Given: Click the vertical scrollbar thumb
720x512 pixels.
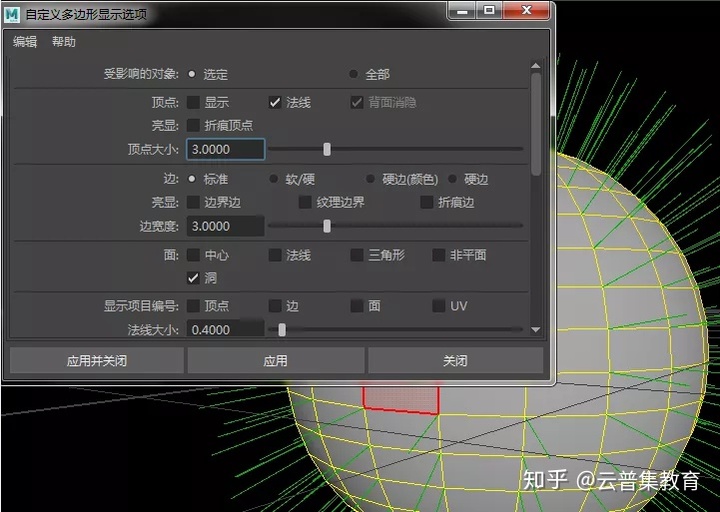Looking at the screenshot, I should [x=536, y=124].
